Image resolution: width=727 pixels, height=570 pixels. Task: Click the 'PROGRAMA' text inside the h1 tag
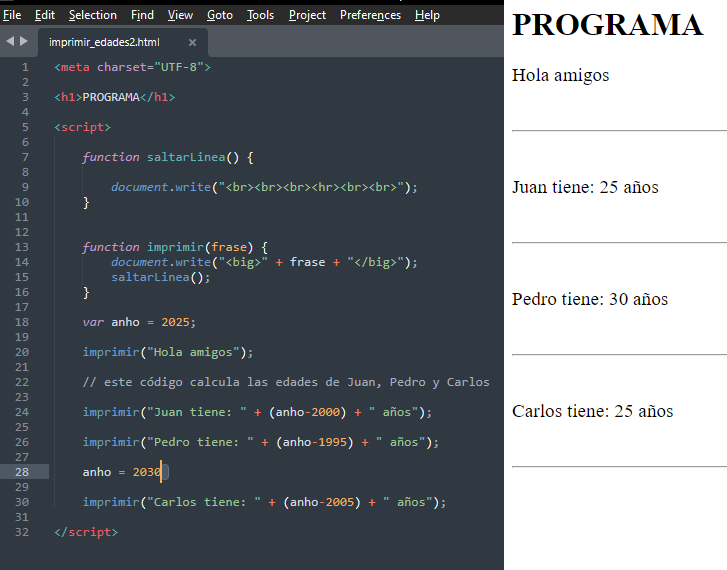[111, 97]
